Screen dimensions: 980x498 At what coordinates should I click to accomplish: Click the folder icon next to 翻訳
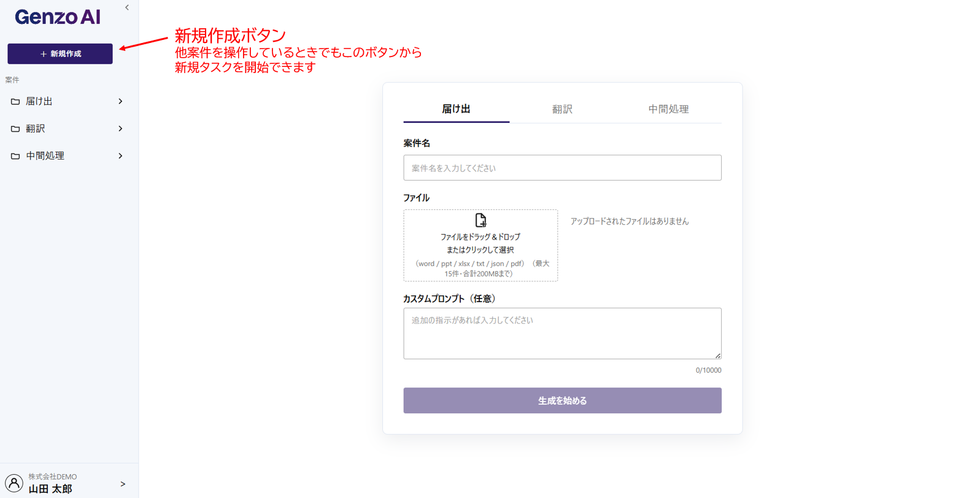click(x=15, y=129)
